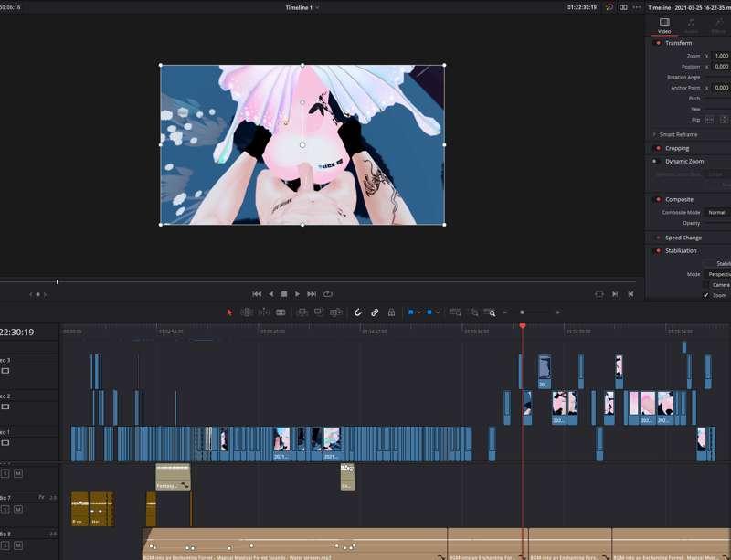This screenshot has height=560, width=731.
Task: Mute the Audio 7 track
Action: pyautogui.click(x=17, y=509)
